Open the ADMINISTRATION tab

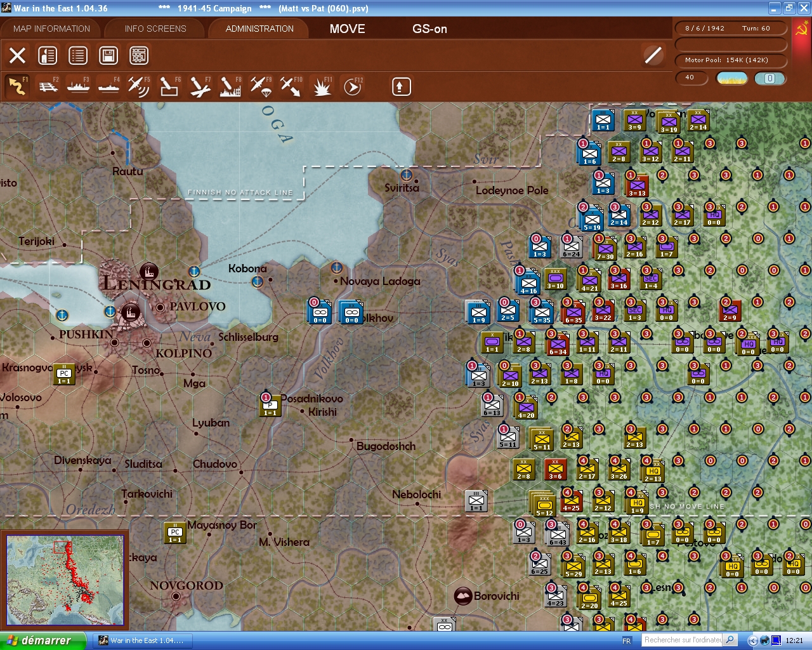click(x=259, y=29)
